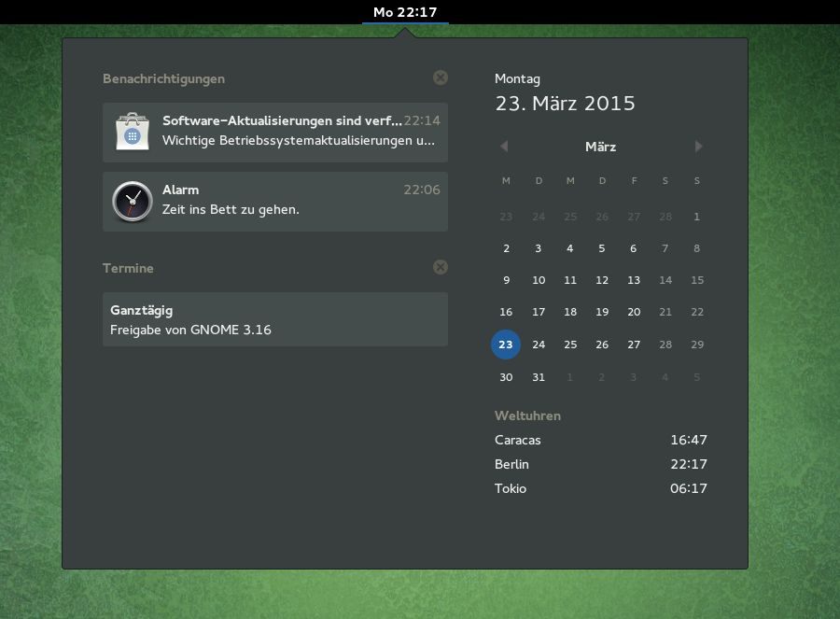Go to previous month in calendar
Screen dimensions: 840x619
[x=504, y=147]
